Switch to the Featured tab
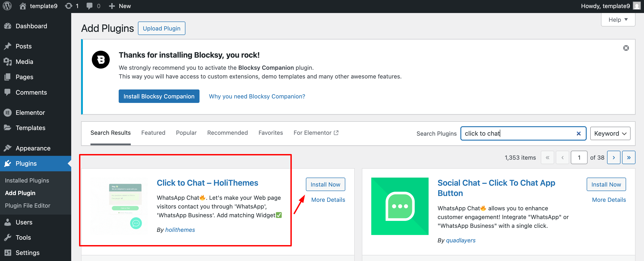This screenshot has height=261, width=644. tap(153, 133)
